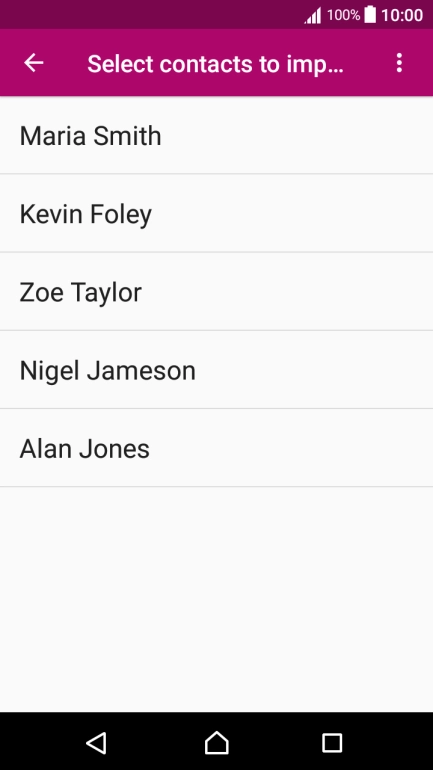Select the Maria Smith contact
Image resolution: width=433 pixels, height=770 pixels.
pos(216,135)
